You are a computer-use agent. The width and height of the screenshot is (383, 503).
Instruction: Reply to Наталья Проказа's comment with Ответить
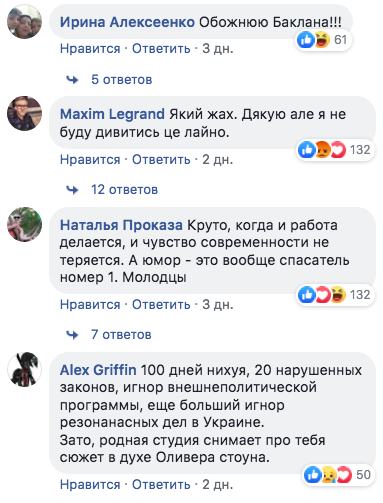161,305
